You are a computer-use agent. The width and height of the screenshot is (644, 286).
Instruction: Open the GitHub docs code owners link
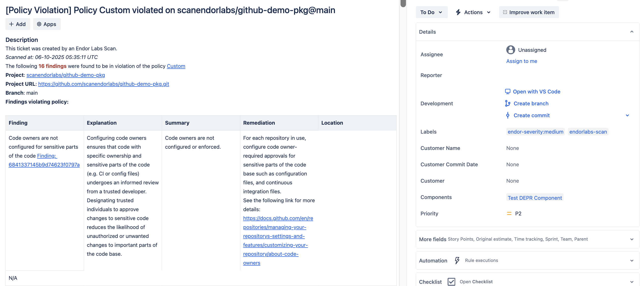(278, 240)
